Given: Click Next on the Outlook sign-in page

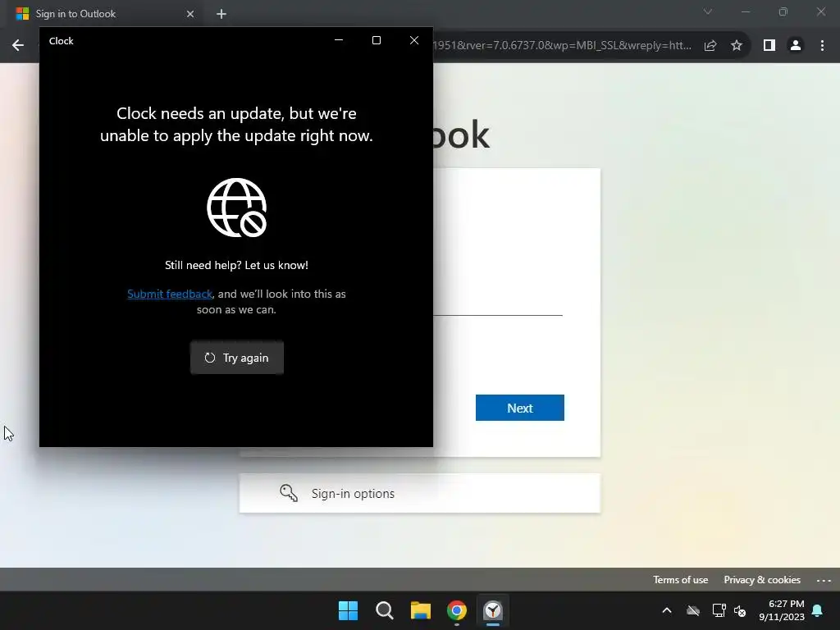Looking at the screenshot, I should (x=519, y=408).
